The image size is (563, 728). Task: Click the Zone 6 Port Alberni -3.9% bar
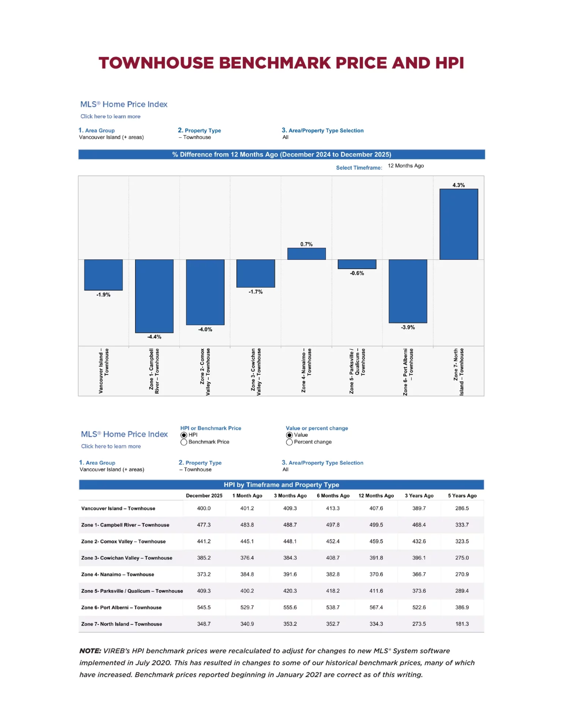tap(408, 291)
